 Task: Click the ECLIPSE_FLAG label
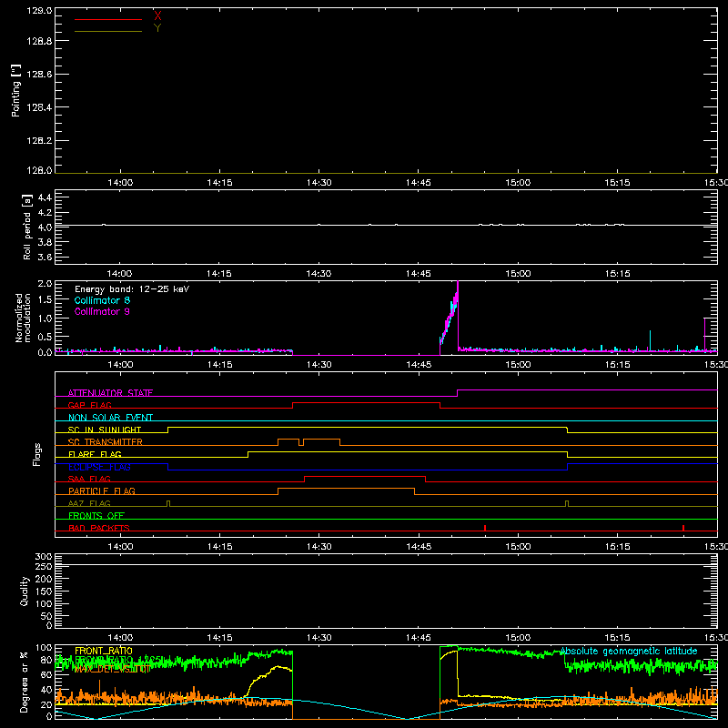pyautogui.click(x=99, y=467)
